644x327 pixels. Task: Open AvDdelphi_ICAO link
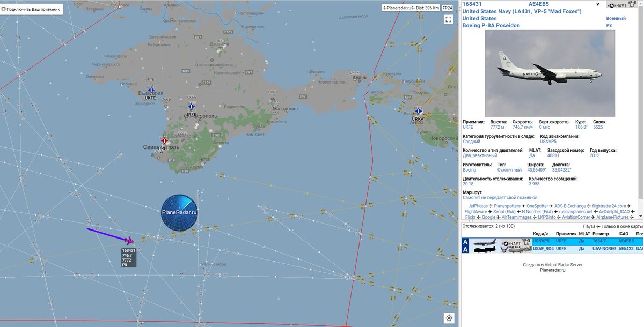[x=614, y=212]
